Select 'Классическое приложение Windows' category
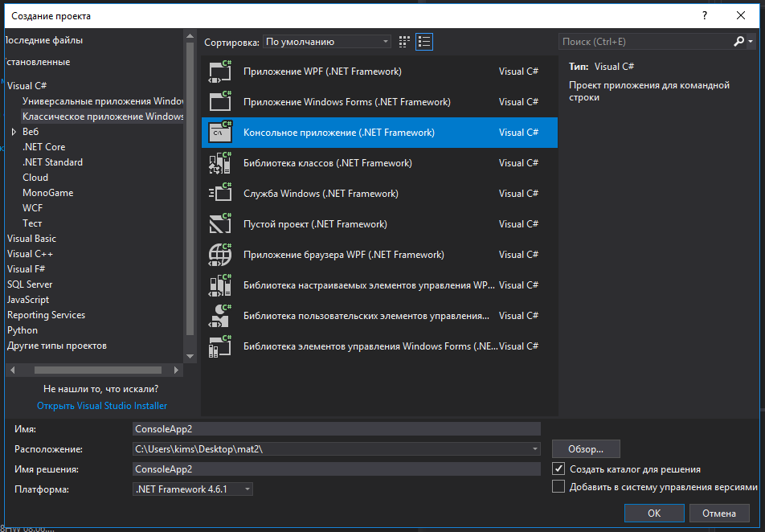This screenshot has width=765, height=532. (103, 117)
